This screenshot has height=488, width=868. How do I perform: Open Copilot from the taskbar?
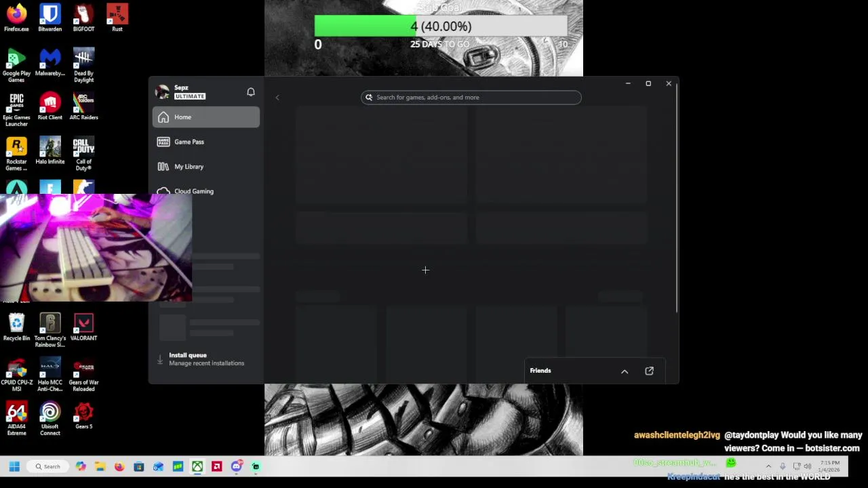coord(81,467)
